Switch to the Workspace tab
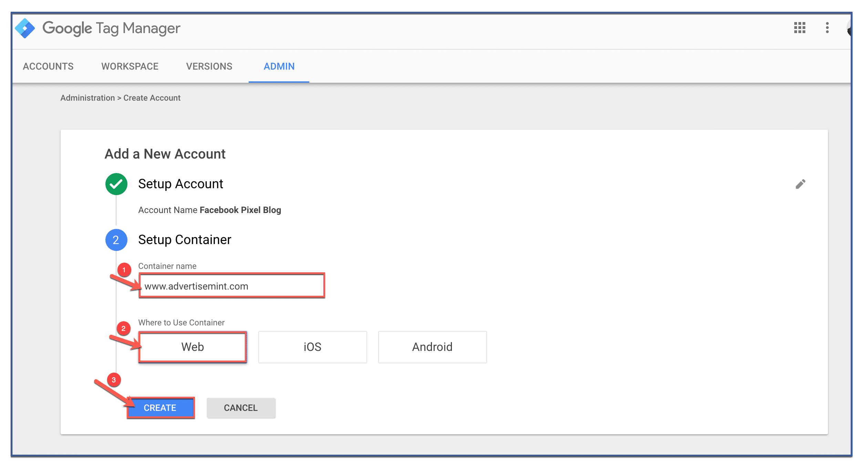Image resolution: width=868 pixels, height=475 pixels. [130, 66]
